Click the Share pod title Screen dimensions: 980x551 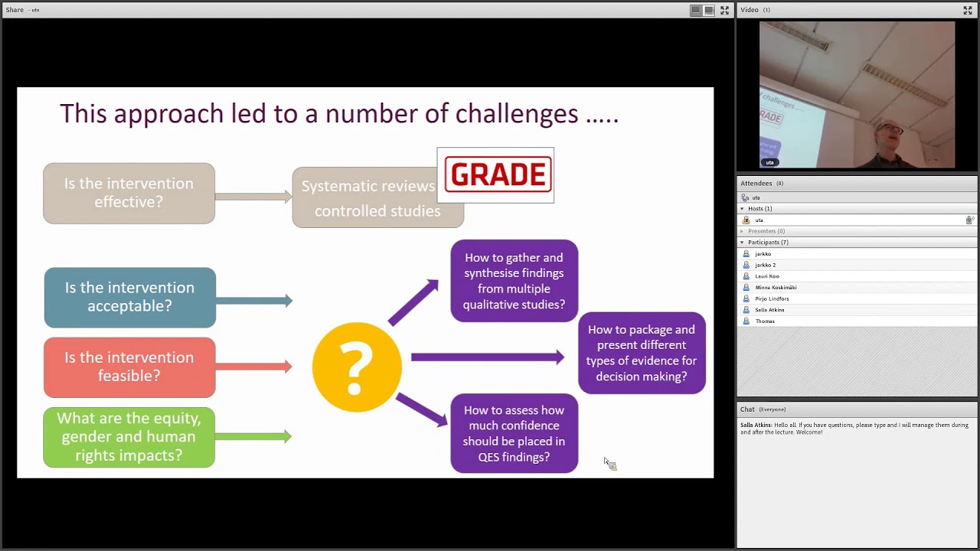15,10
